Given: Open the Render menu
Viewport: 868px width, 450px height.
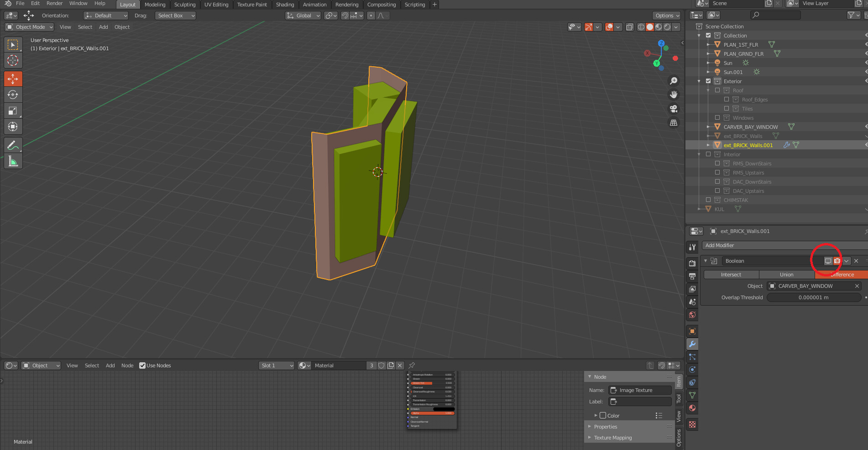Looking at the screenshot, I should (54, 3).
